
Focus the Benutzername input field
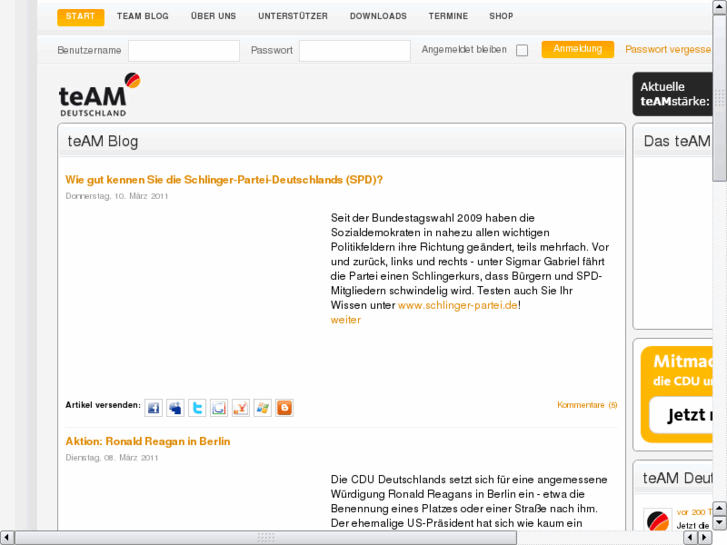(184, 51)
